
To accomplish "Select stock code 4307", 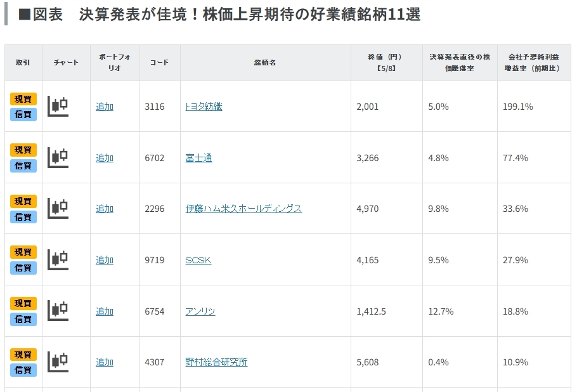I will coord(155,362).
